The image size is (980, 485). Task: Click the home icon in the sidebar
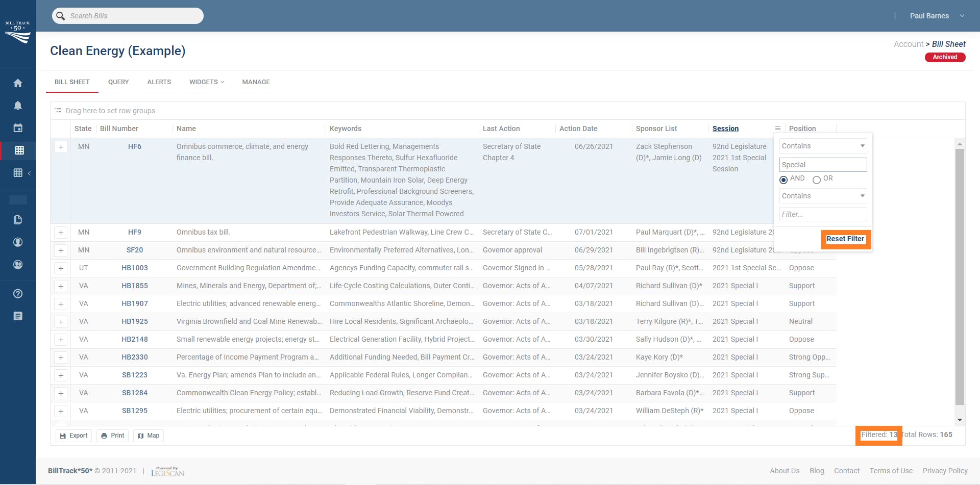(18, 83)
